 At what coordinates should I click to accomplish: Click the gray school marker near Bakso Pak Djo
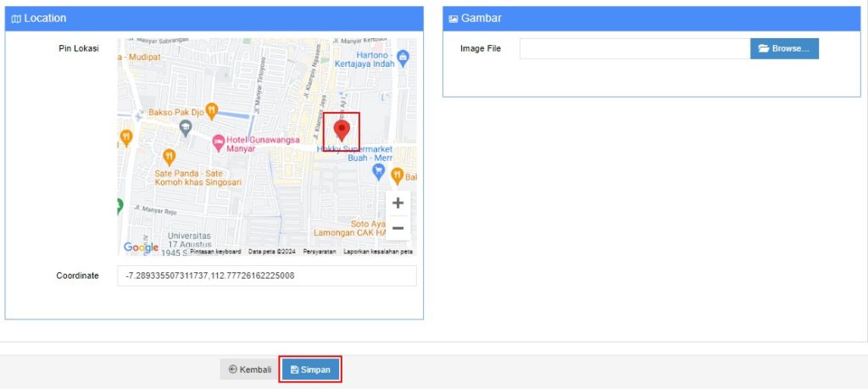(186, 129)
